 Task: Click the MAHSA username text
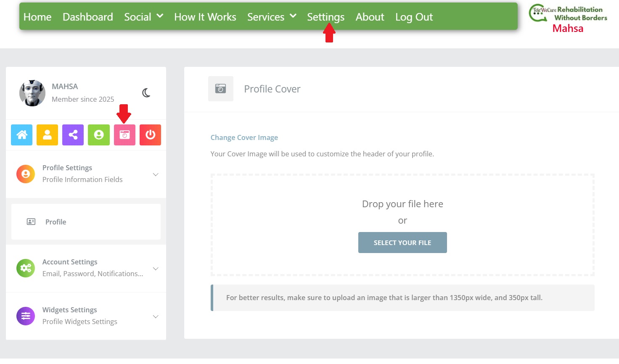pos(65,86)
